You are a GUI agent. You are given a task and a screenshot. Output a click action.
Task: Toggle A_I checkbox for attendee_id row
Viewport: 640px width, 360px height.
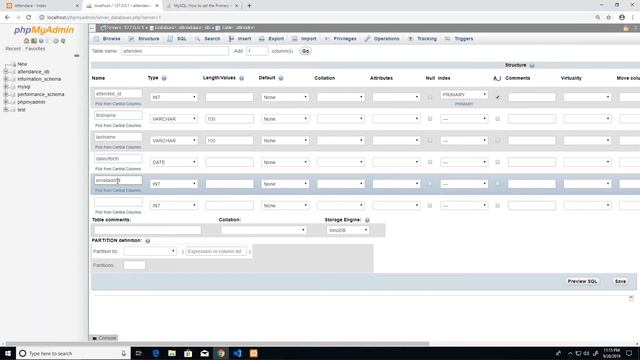point(498,97)
